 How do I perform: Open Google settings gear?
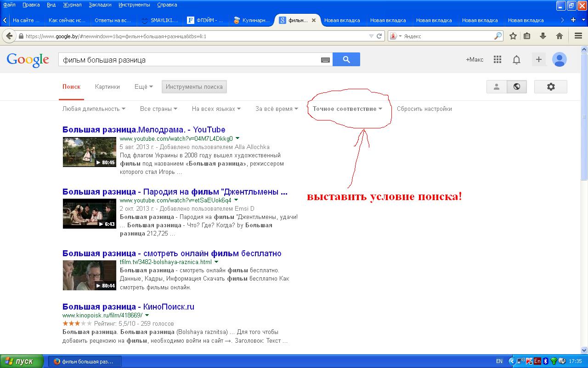(x=551, y=86)
